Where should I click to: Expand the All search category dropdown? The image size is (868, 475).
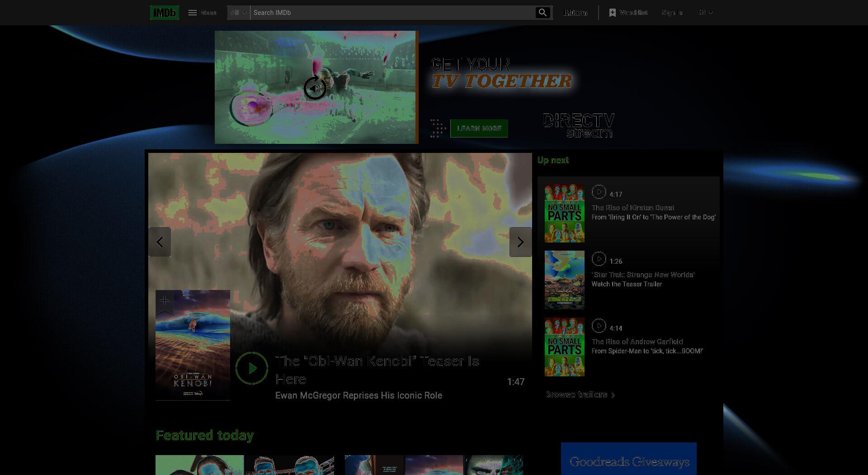239,13
